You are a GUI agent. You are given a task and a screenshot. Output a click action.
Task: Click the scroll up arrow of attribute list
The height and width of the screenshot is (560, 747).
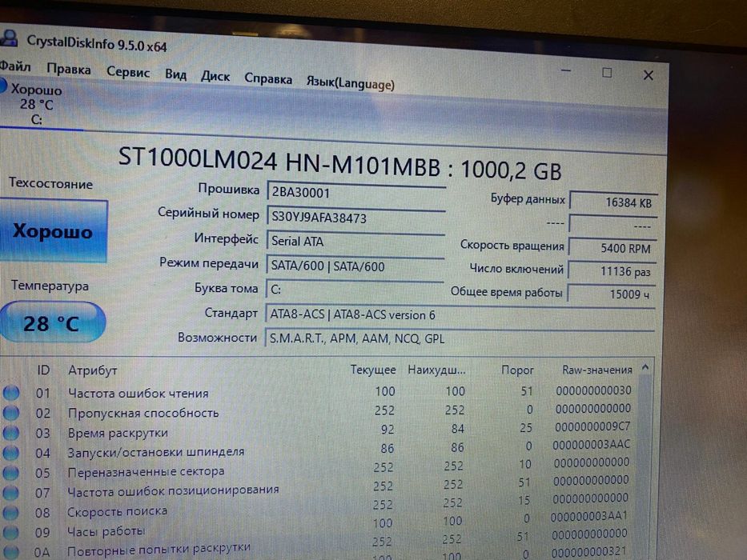645,368
